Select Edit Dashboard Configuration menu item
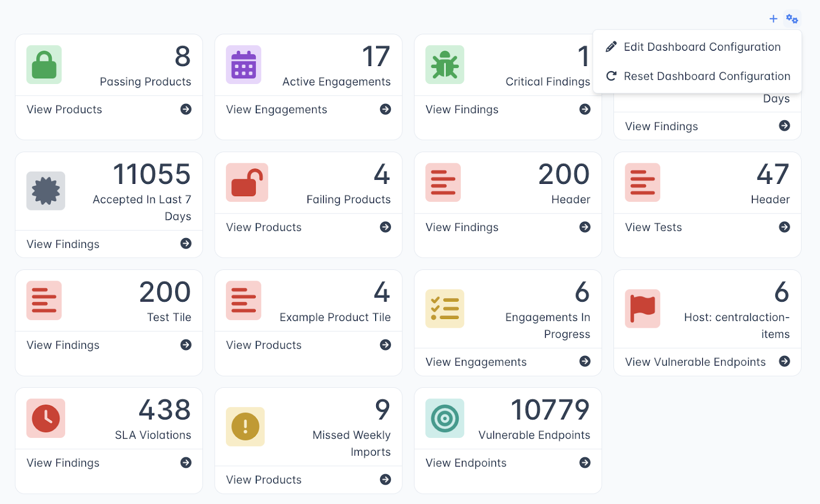The image size is (820, 504). click(x=702, y=47)
